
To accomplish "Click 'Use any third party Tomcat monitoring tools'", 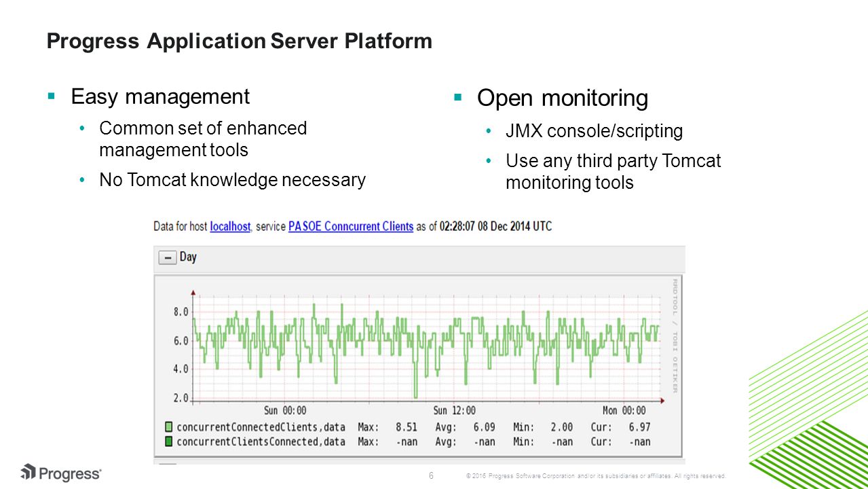I will point(613,171).
